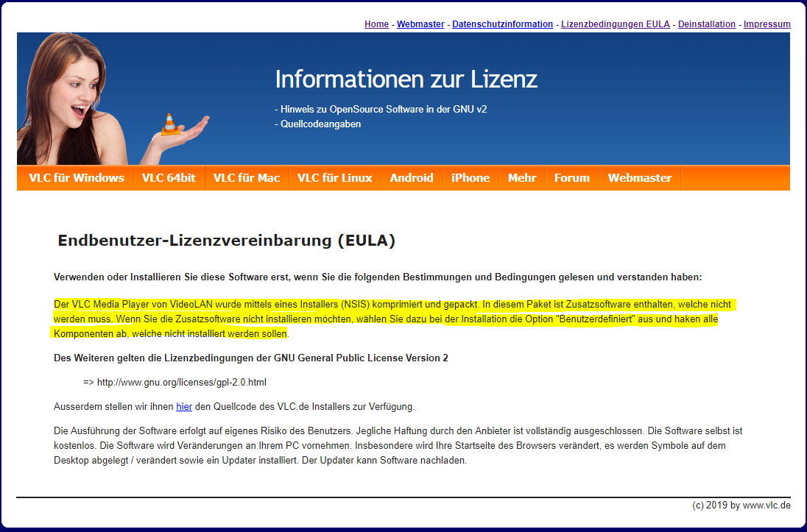This screenshot has height=532, width=807.
Task: Open the Deinstallation link
Action: 707,24
